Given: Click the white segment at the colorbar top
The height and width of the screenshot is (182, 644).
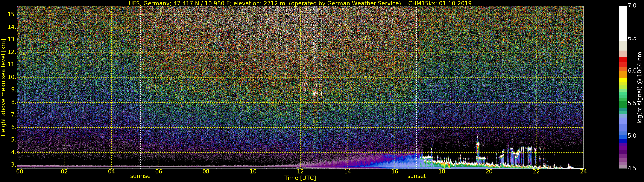Looking at the screenshot, I should pyautogui.click(x=623, y=23).
